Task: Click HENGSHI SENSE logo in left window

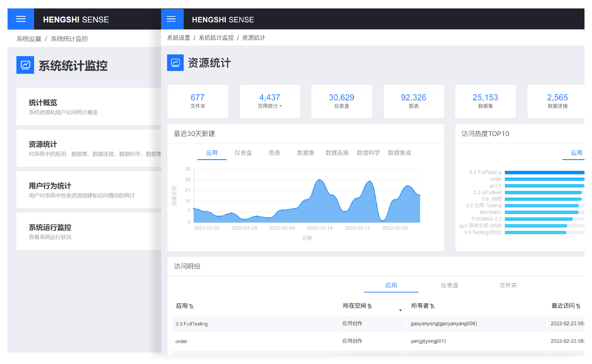Action: (x=76, y=20)
